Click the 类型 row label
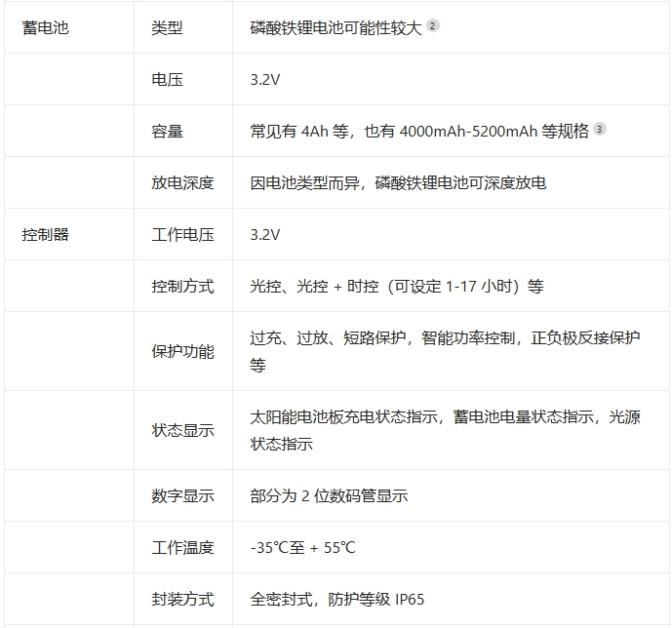The image size is (672, 628). 167,27
